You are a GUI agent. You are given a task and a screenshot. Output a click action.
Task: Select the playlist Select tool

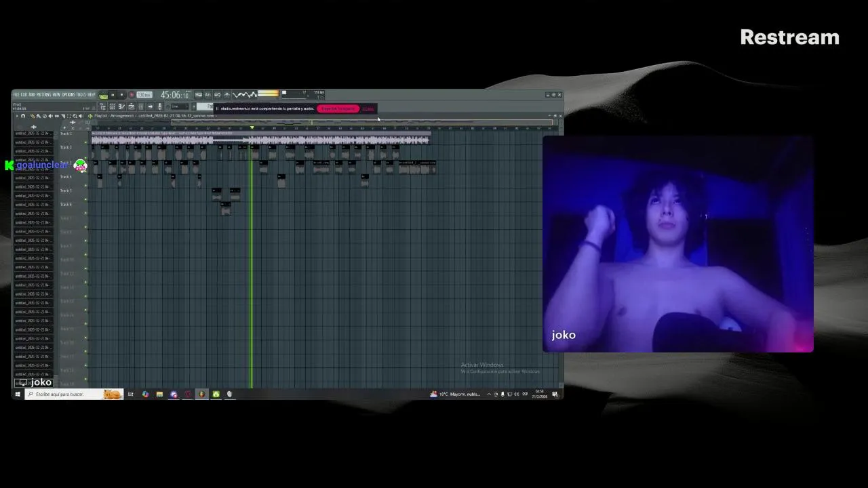click(x=69, y=116)
